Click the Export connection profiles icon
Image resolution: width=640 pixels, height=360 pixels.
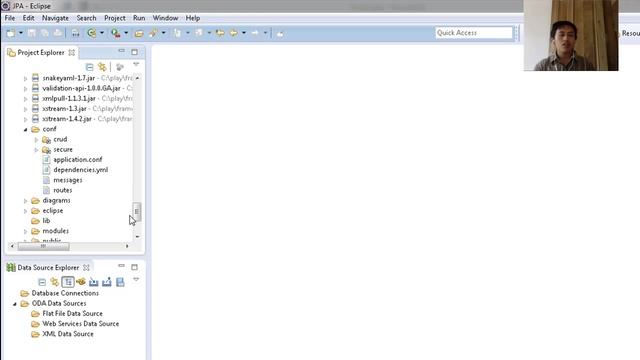coord(107,282)
